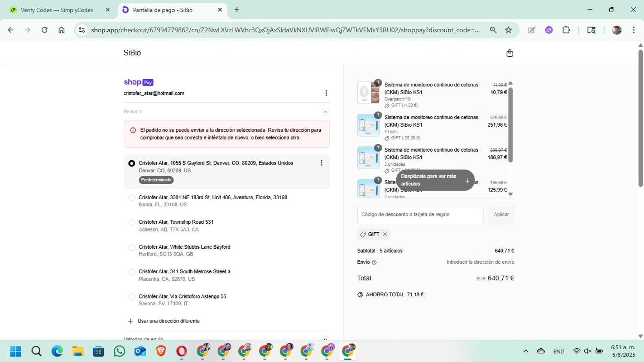
Task: Open the Chrome profile avatar
Action: coord(617,30)
